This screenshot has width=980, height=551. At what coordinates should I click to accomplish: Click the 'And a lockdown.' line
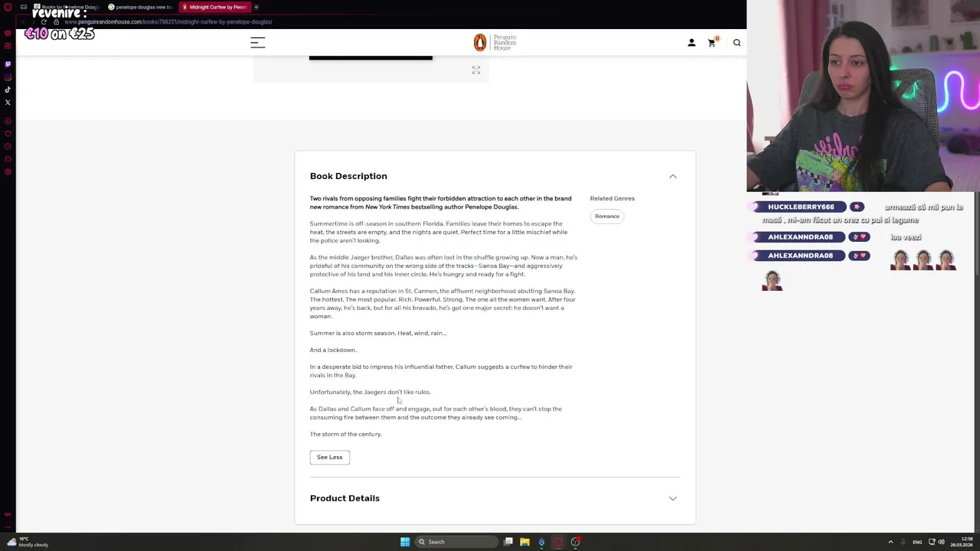click(x=333, y=350)
